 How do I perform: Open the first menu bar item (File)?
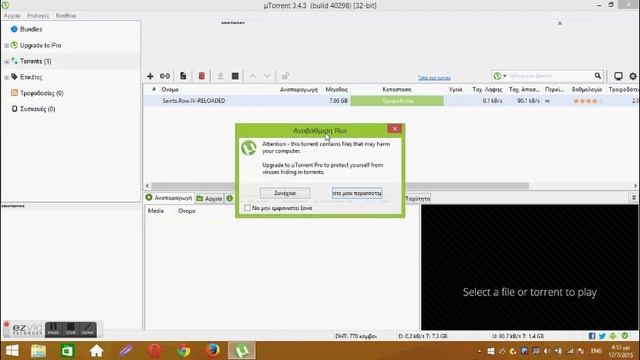[x=12, y=16]
